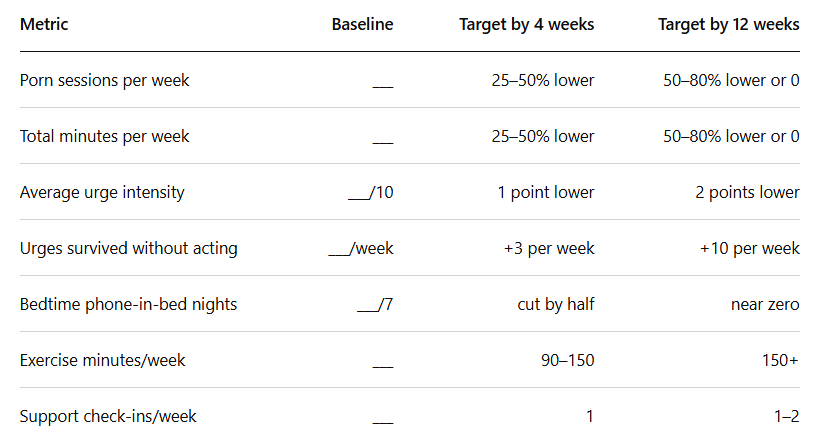The width and height of the screenshot is (836, 447).
Task: Click the '150+' exercise target cell
Action: tap(781, 361)
